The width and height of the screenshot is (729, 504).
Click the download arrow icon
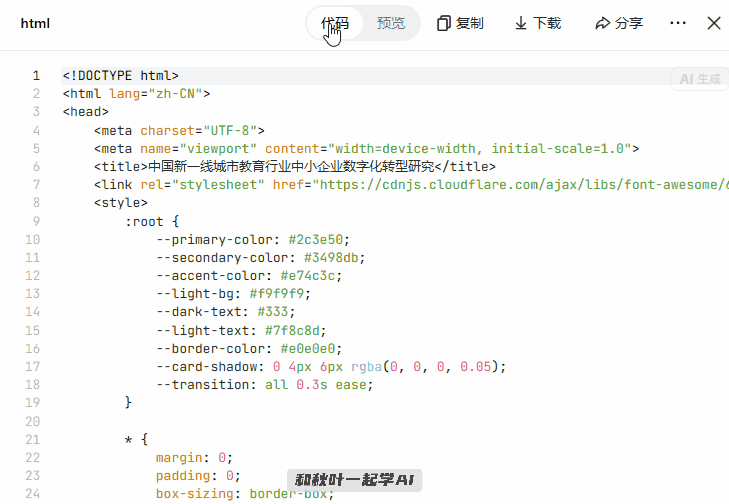pyautogui.click(x=521, y=23)
